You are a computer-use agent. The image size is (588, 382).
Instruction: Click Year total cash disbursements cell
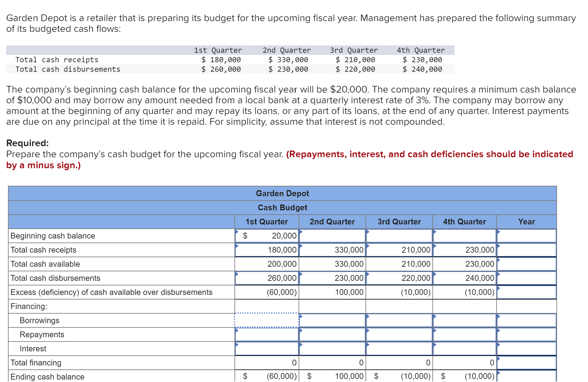pyautogui.click(x=527, y=278)
